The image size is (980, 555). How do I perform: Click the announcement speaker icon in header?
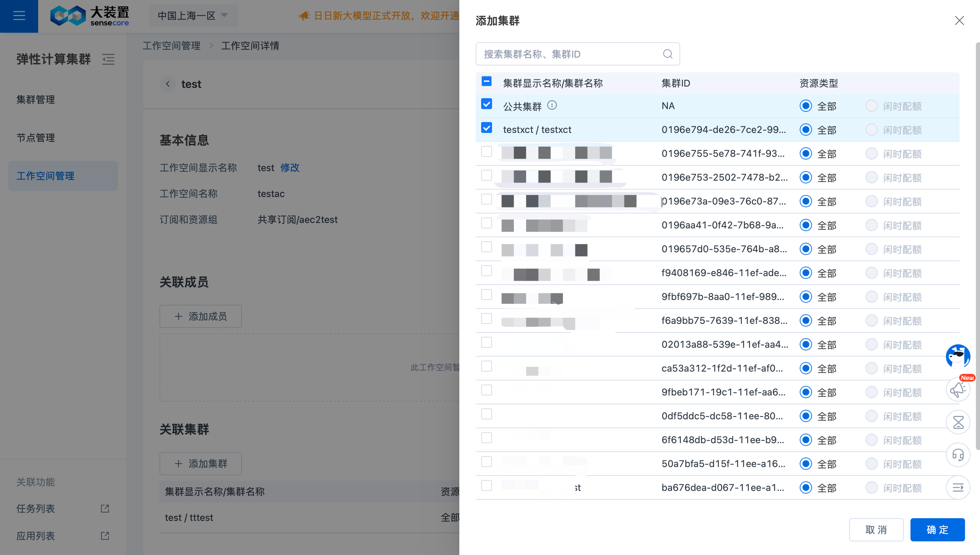(304, 16)
